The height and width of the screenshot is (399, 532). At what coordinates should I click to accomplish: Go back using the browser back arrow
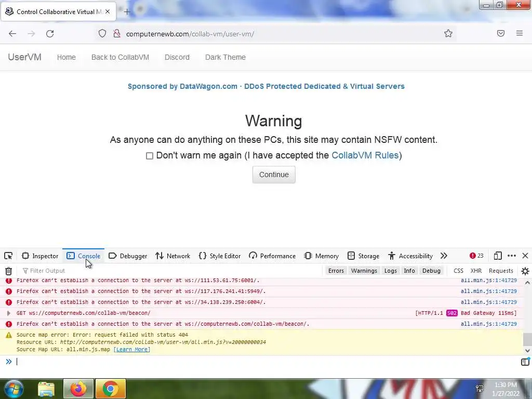[x=12, y=34]
